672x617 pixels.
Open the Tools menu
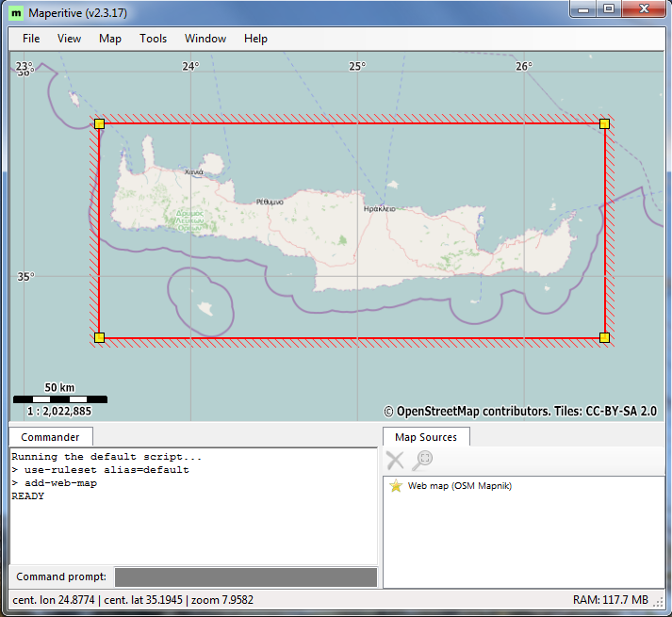(x=153, y=39)
